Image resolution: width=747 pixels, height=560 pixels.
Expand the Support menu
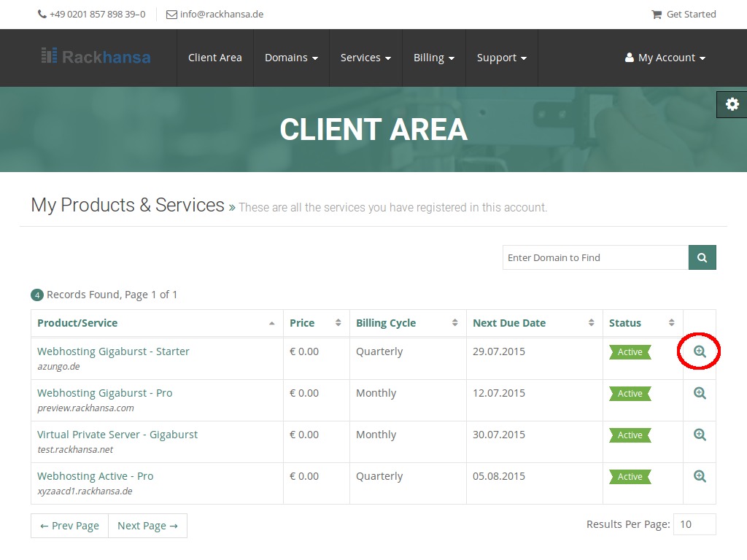tap(502, 58)
